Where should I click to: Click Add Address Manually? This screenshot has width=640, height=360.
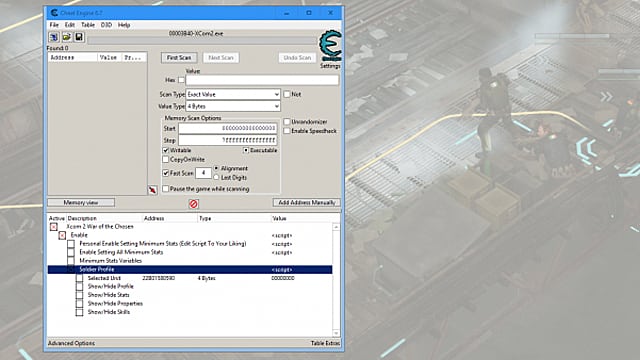coord(307,202)
